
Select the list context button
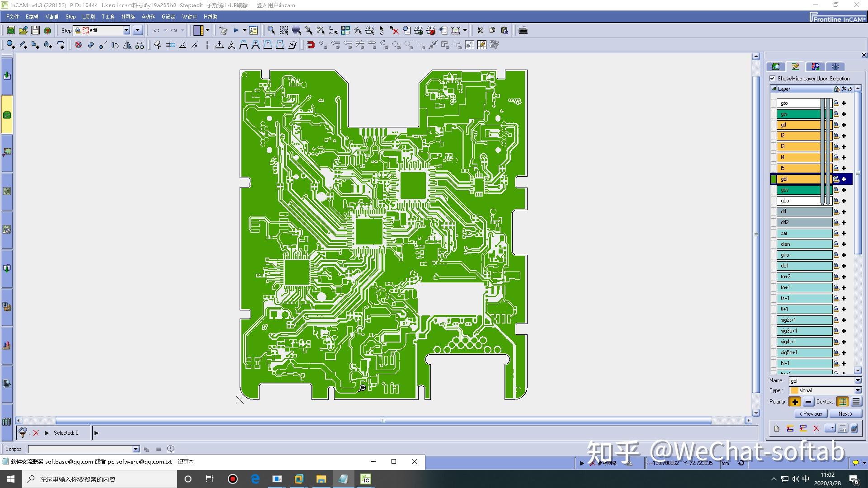(856, 401)
